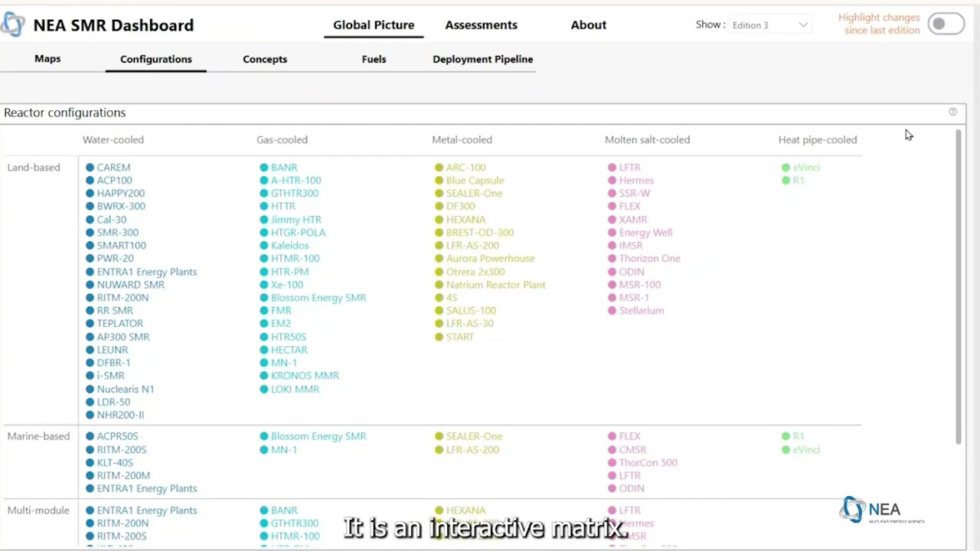
Task: Click the blue dot next to Cal-30
Action: point(90,220)
